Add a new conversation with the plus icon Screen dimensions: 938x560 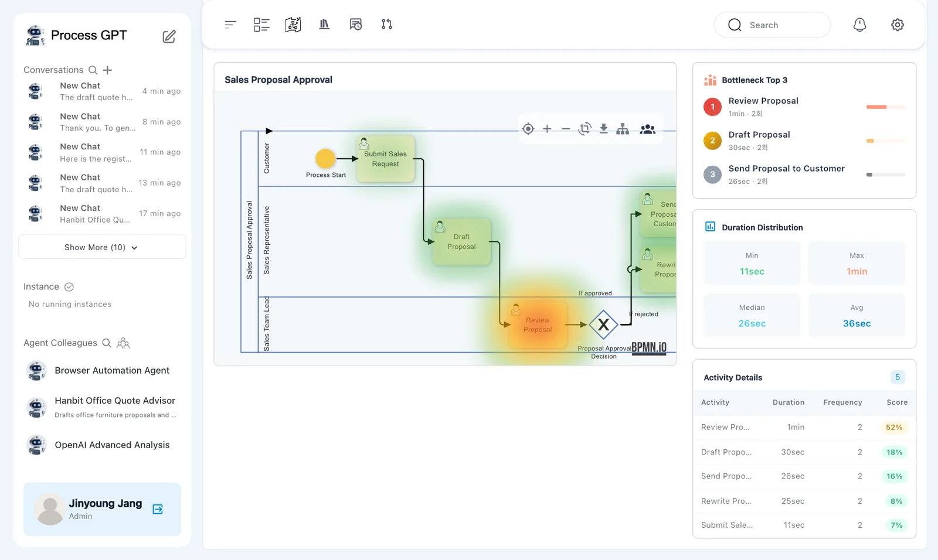click(x=107, y=70)
